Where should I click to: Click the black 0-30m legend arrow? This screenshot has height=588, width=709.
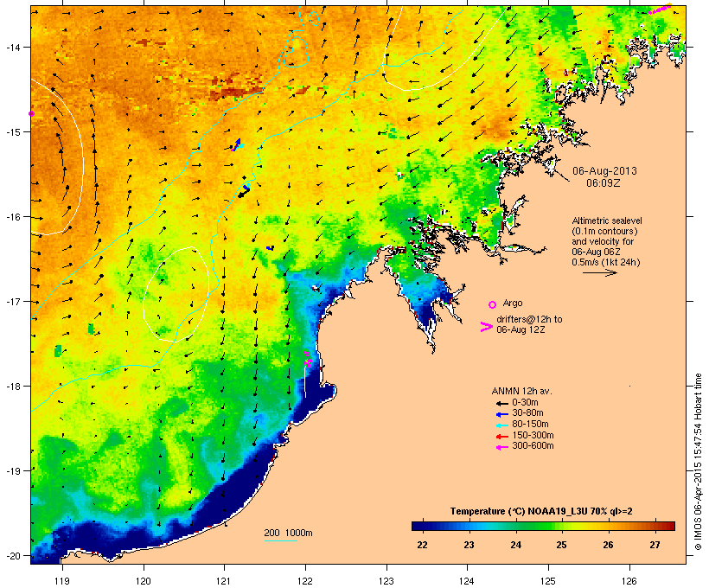(501, 403)
